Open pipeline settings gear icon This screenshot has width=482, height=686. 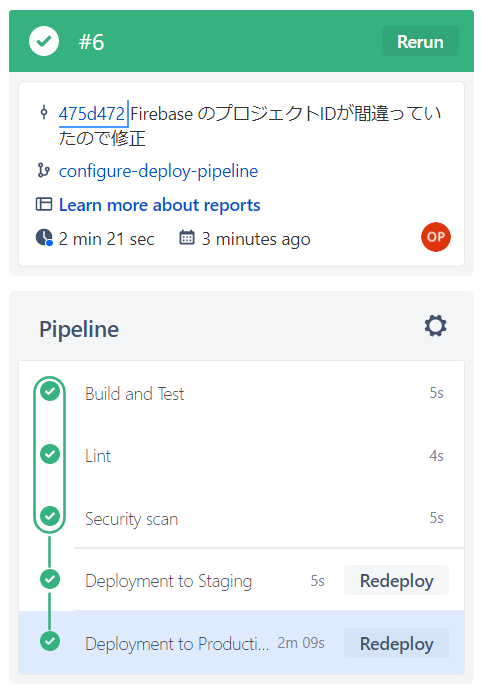pyautogui.click(x=436, y=326)
